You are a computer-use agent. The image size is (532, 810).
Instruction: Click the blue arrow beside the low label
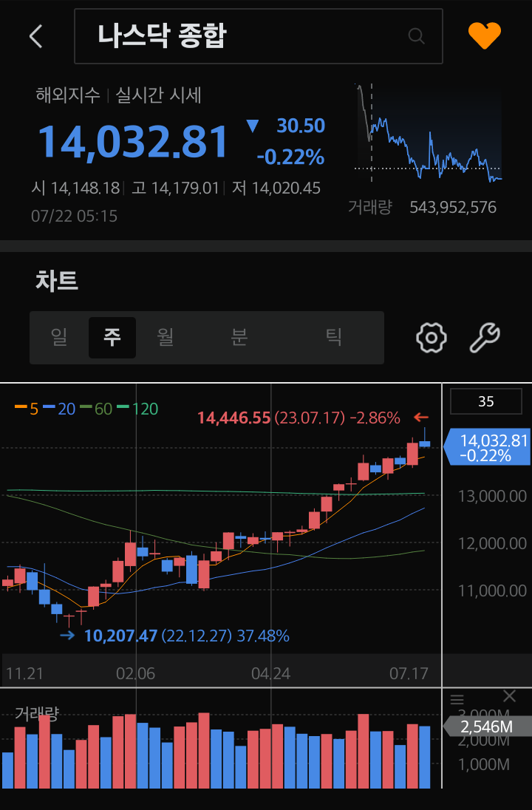point(68,636)
